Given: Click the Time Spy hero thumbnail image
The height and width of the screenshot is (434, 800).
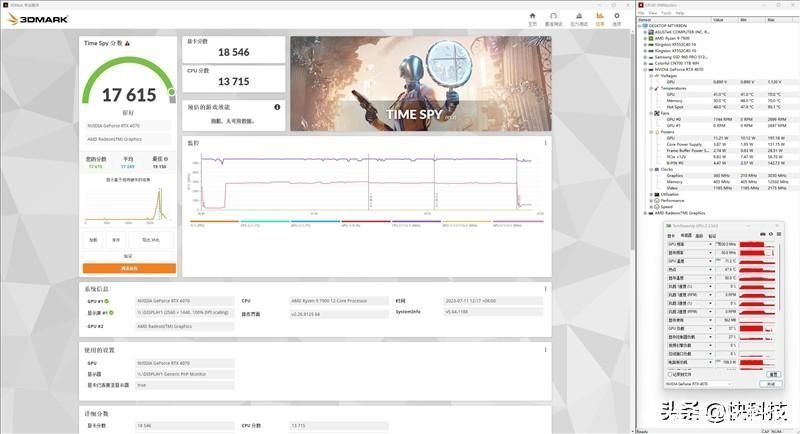Looking at the screenshot, I should tap(421, 84).
